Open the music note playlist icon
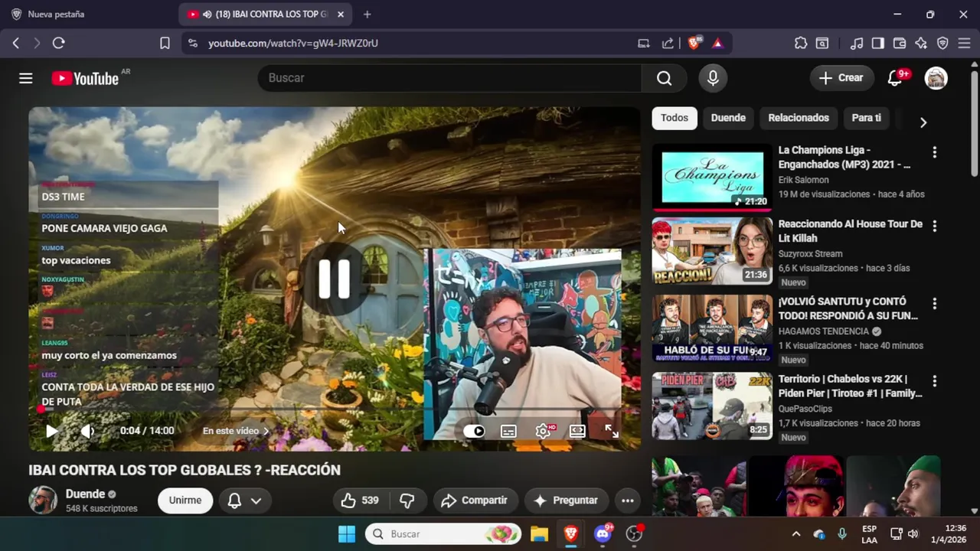Image resolution: width=980 pixels, height=551 pixels. [857, 44]
